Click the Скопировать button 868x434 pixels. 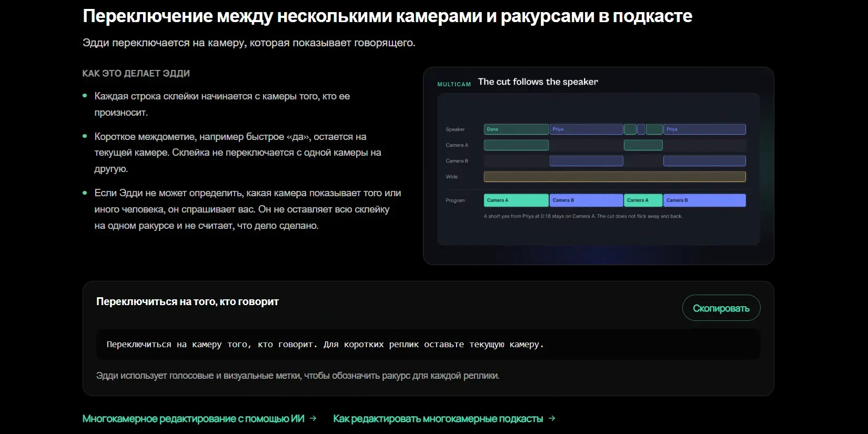coord(721,308)
